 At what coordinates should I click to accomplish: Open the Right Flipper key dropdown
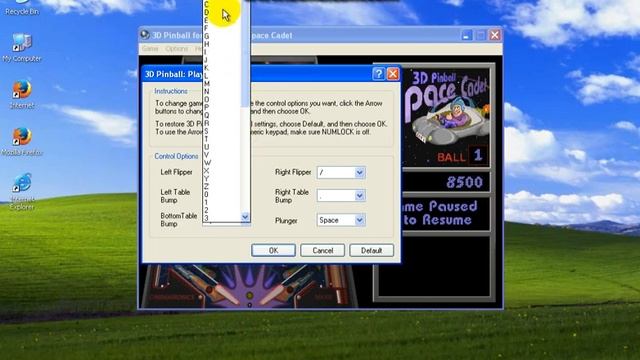click(x=359, y=172)
